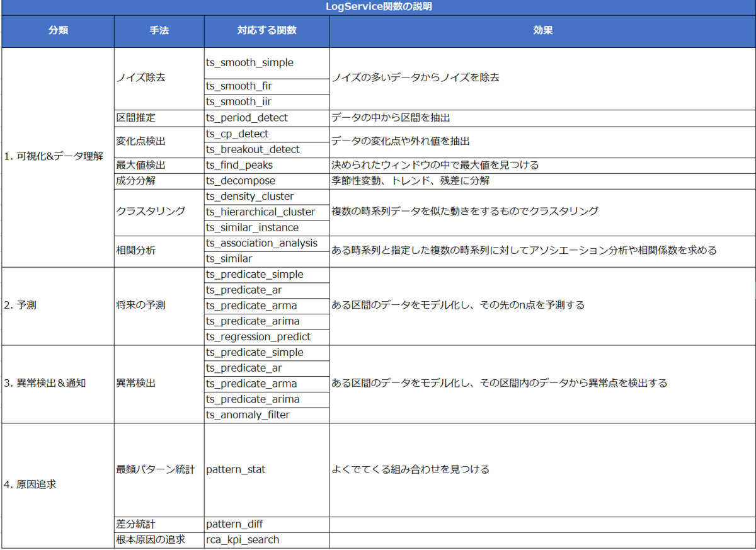Image resolution: width=756 pixels, height=550 pixels.
Task: Select the '成分分解' method cell
Action: pyautogui.click(x=159, y=181)
